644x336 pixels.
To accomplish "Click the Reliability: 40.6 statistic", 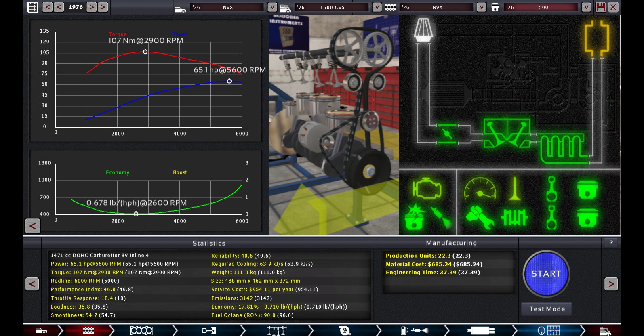I will pyautogui.click(x=241, y=256).
